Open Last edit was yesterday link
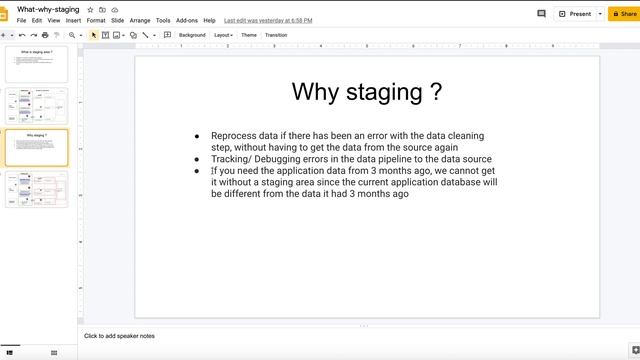Viewport: 640px width, 360px height. [x=268, y=20]
